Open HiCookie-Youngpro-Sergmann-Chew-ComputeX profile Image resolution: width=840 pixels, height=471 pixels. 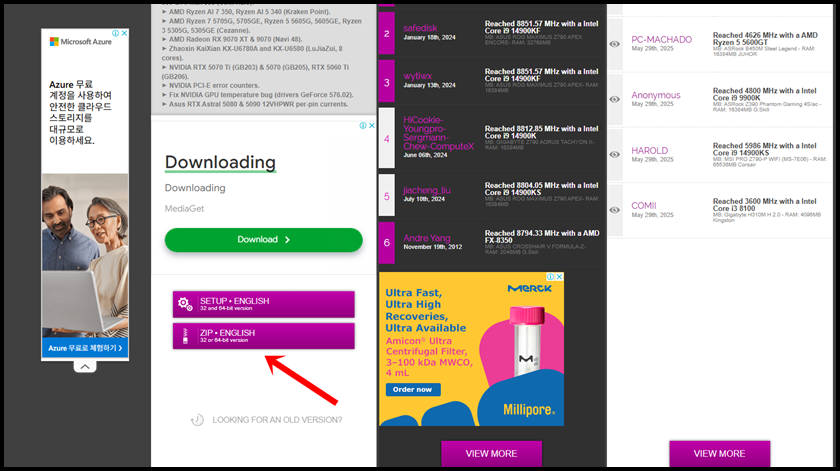pyautogui.click(x=439, y=133)
